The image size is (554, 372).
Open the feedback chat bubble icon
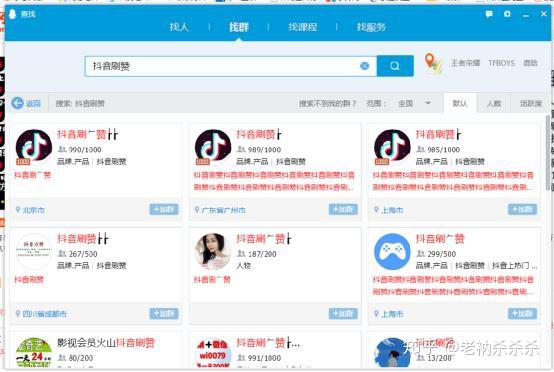tap(489, 14)
